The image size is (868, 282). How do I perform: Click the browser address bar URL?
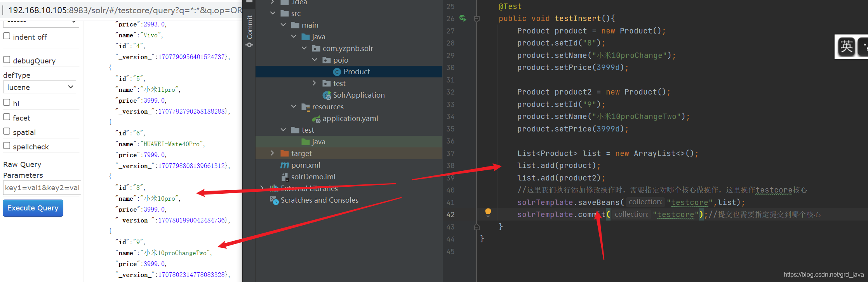[x=125, y=10]
